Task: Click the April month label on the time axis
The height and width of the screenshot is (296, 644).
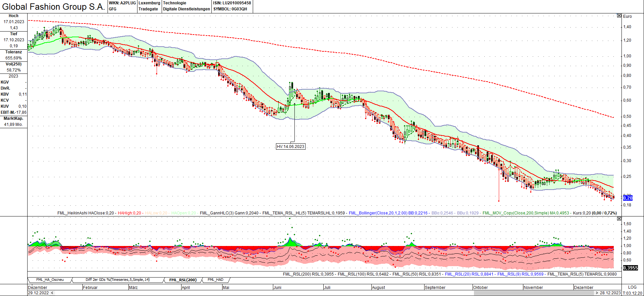Action: point(186,288)
